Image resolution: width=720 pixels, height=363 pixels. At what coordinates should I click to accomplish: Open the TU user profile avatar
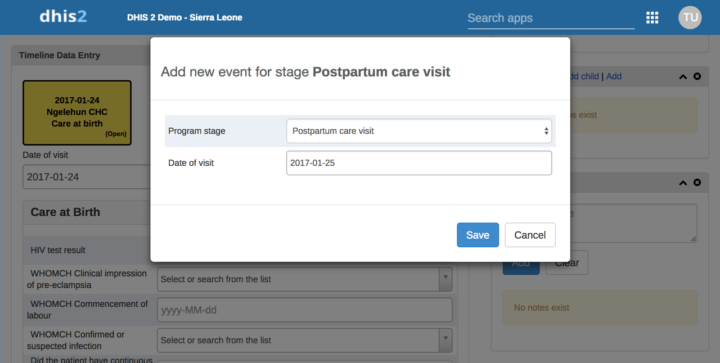(690, 17)
